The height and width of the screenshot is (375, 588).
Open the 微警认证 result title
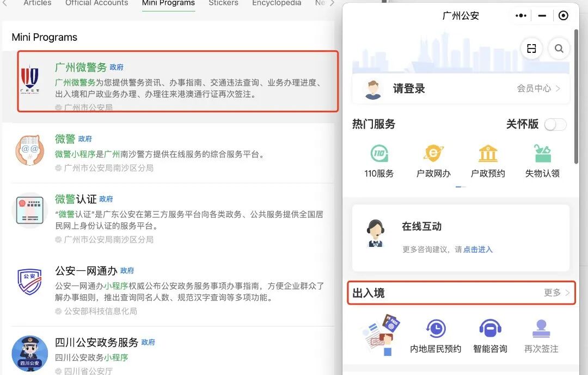coord(76,199)
